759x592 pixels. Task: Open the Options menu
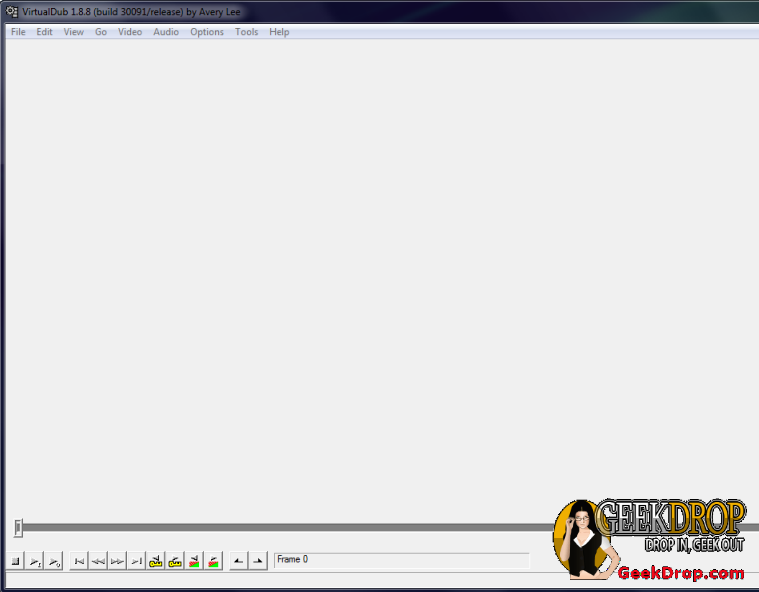click(x=207, y=32)
